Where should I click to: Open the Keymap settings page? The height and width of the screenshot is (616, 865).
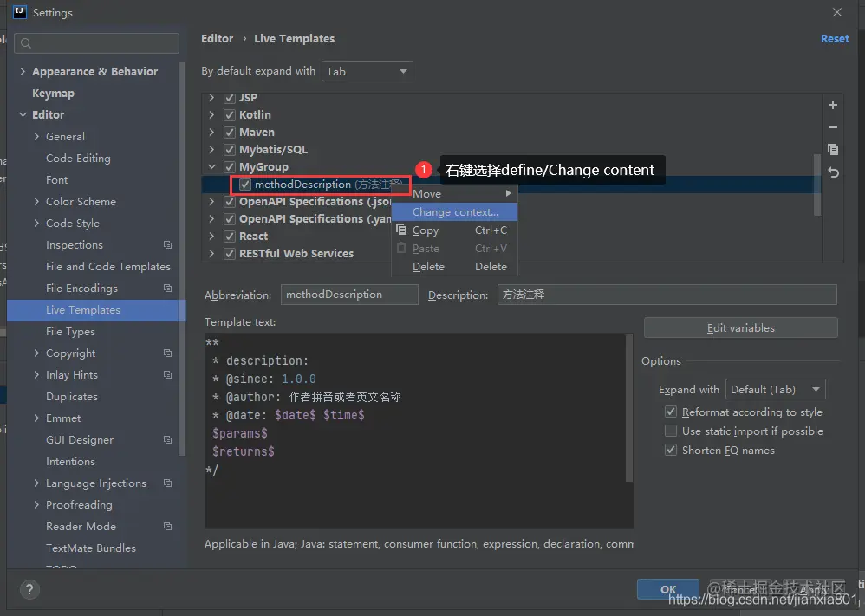point(53,94)
